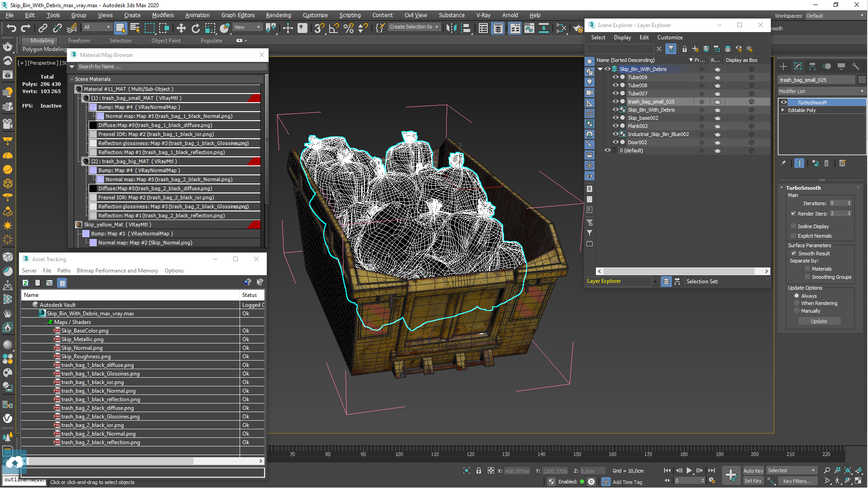The image size is (868, 488).
Task: Uncheck the Smooth Result checkbox
Action: click(x=793, y=253)
